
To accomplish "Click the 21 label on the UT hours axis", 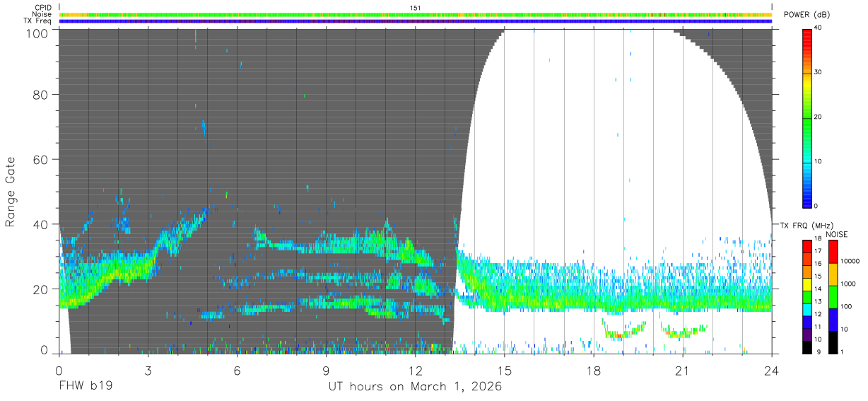I will 683,370.
